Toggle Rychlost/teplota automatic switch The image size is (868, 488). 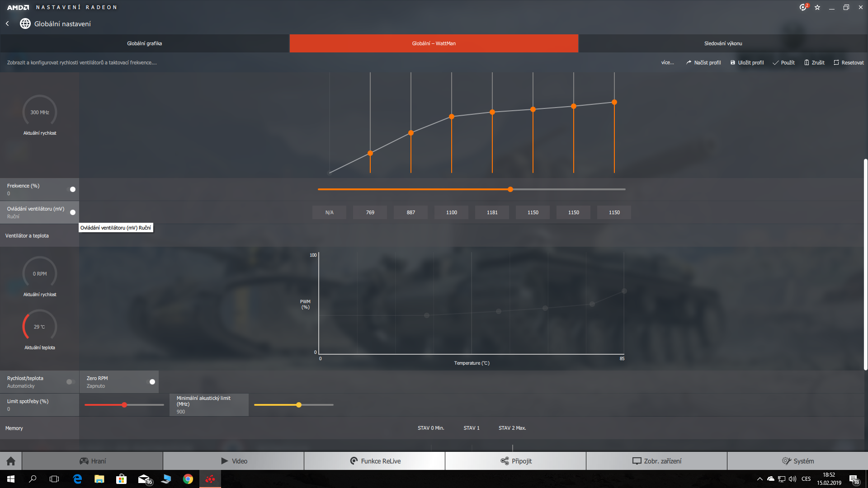point(70,382)
